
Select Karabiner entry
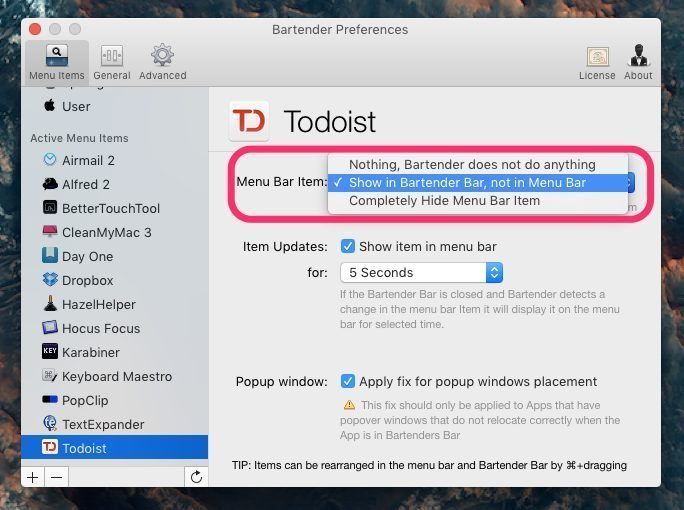[114, 352]
